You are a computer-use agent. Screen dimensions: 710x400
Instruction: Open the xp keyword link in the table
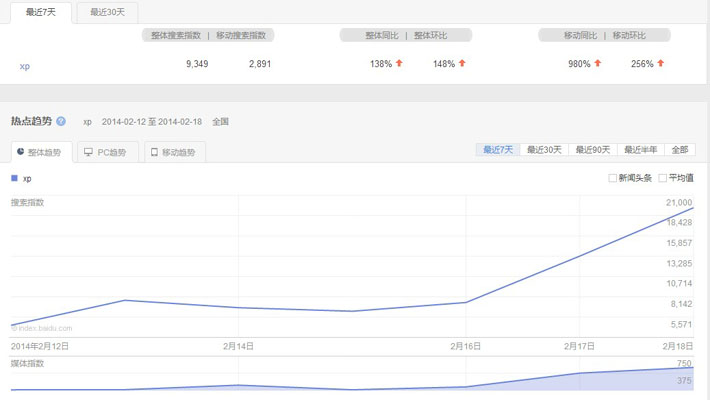point(24,65)
